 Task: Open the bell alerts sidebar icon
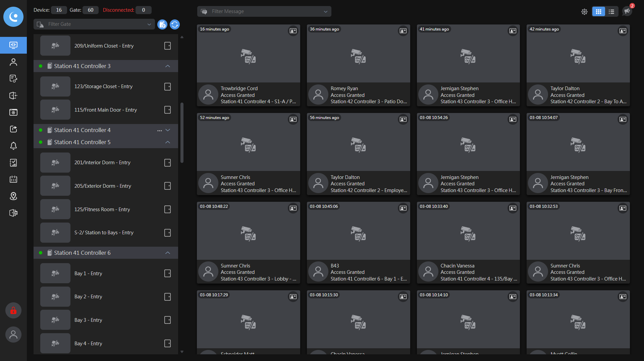13,146
